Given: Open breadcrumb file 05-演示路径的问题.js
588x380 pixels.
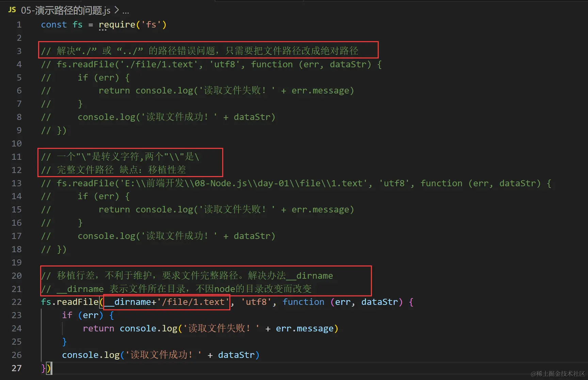Looking at the screenshot, I should click(x=66, y=11).
